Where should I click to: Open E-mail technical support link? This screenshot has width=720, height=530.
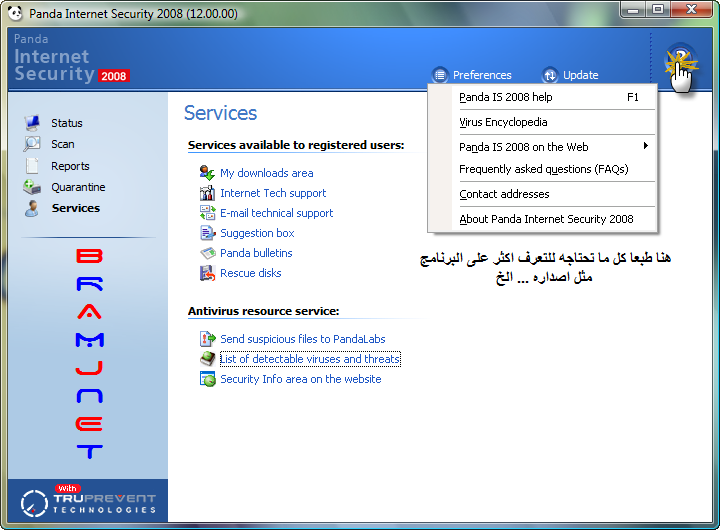click(276, 213)
